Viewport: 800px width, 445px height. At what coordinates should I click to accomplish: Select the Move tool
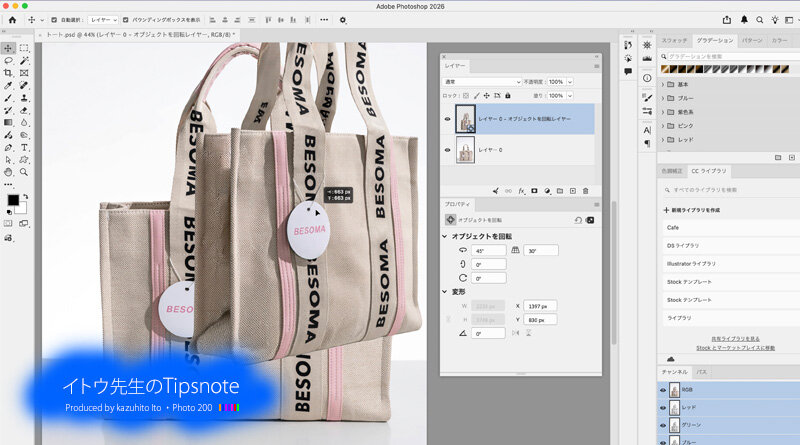8,48
